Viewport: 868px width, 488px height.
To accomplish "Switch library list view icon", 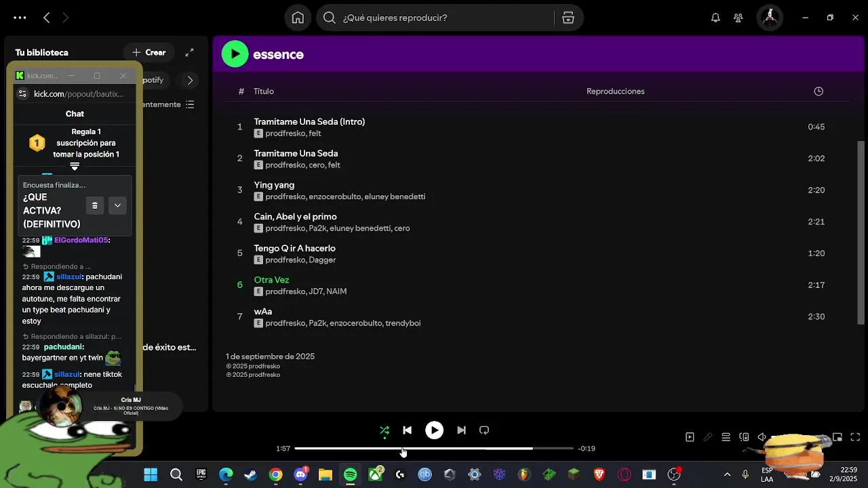I will tap(190, 104).
